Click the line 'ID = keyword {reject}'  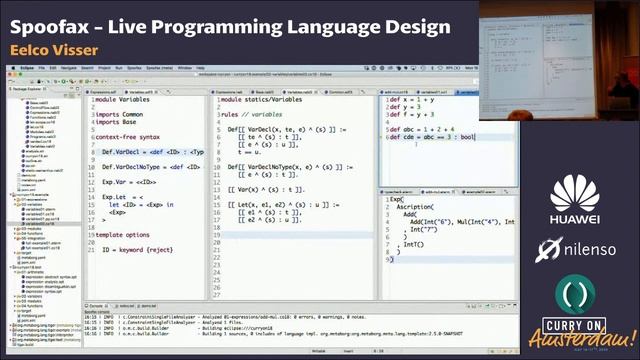138,250
